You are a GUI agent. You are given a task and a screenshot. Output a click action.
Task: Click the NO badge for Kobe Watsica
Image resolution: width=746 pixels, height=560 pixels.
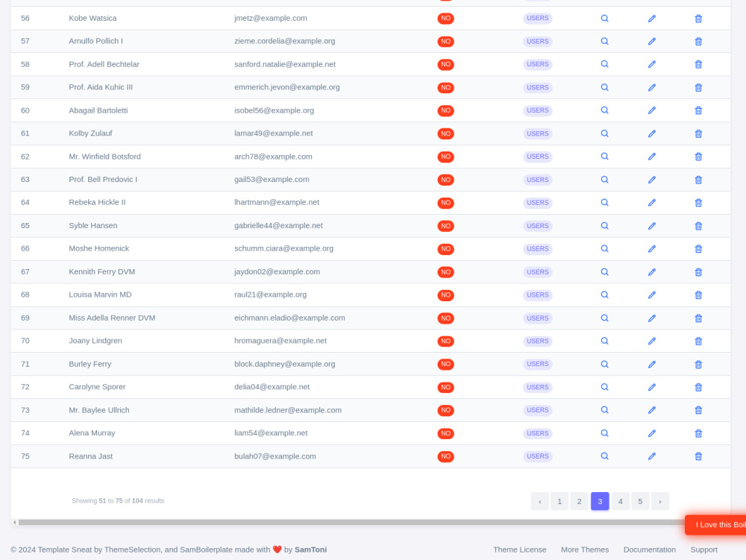(445, 19)
